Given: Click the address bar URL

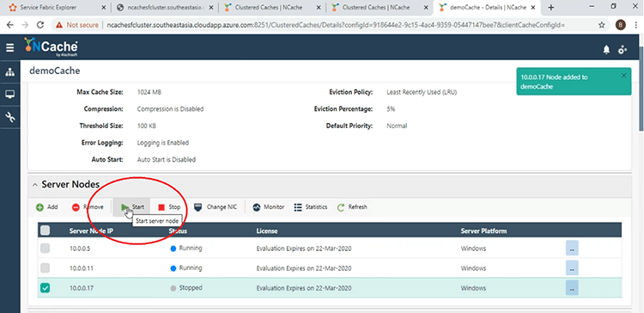Looking at the screenshot, I should 336,25.
